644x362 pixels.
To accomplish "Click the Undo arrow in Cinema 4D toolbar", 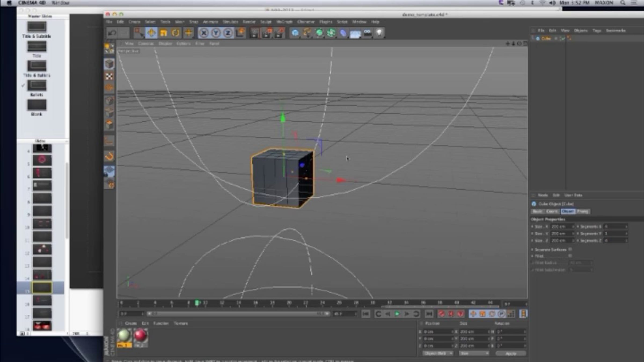I will pos(112,33).
